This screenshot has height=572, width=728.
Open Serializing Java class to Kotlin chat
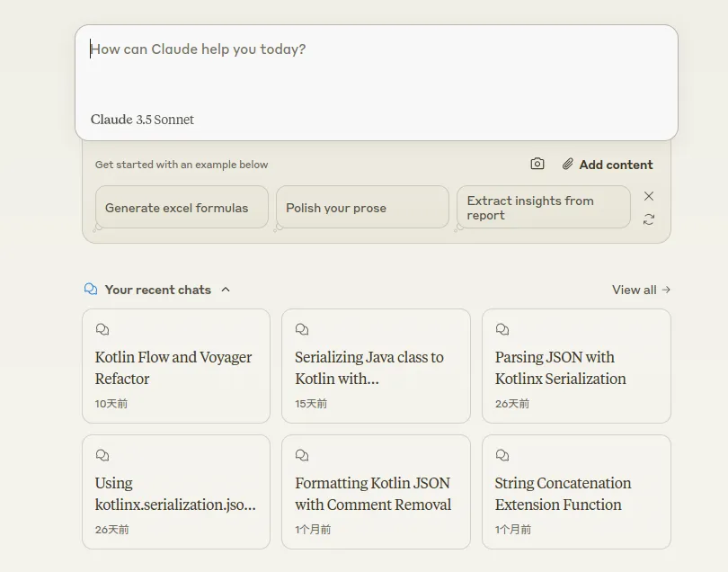(x=376, y=368)
